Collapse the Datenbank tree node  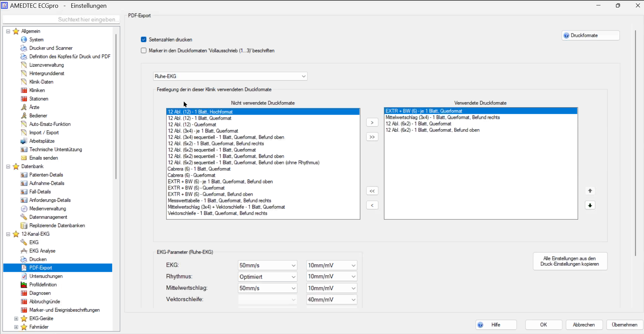coord(8,166)
